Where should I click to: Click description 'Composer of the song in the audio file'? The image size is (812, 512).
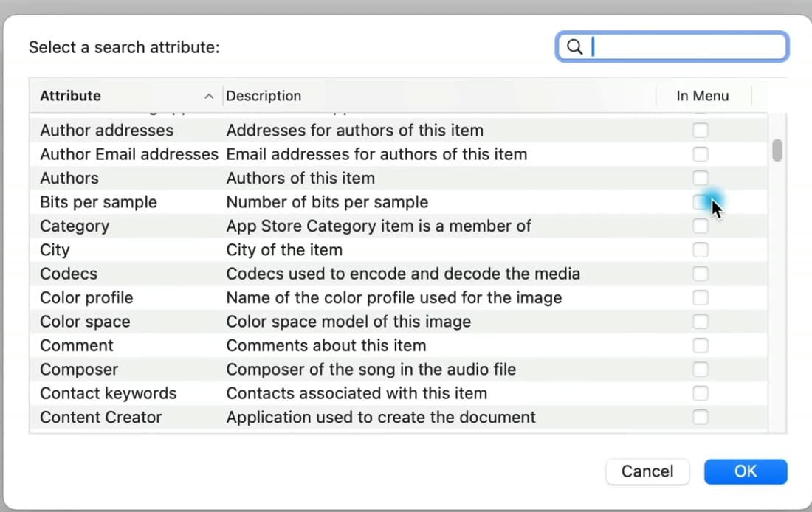(371, 370)
